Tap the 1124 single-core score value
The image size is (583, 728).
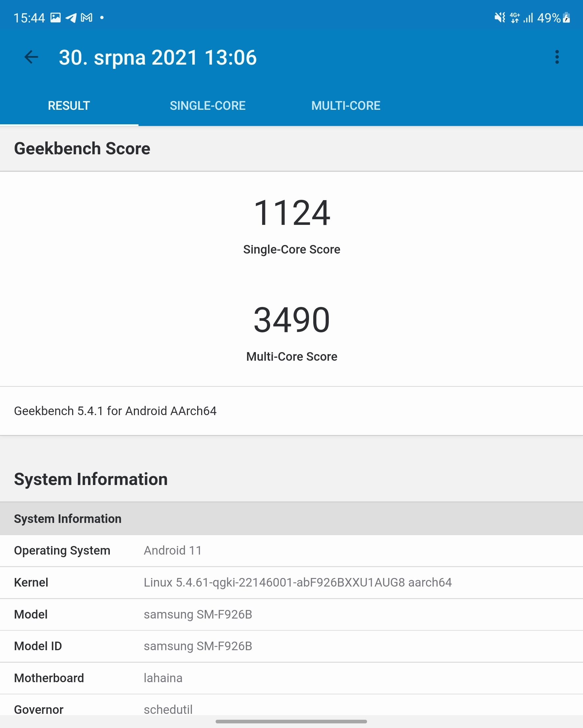[291, 213]
